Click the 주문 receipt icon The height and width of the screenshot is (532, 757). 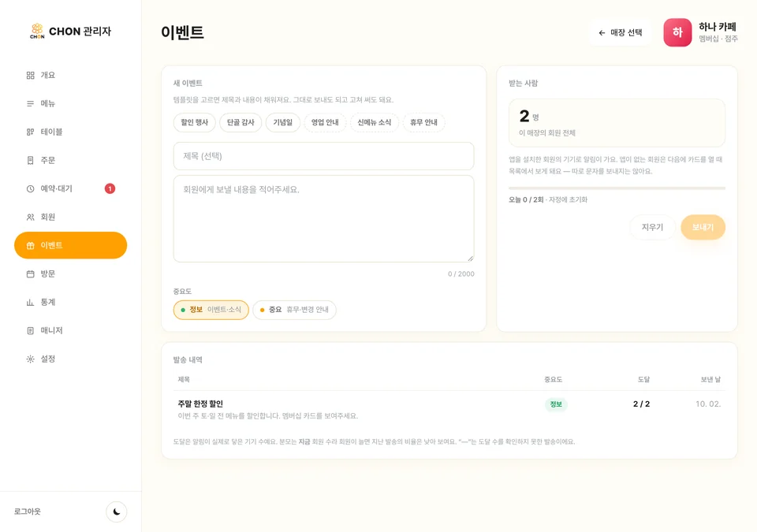click(31, 160)
